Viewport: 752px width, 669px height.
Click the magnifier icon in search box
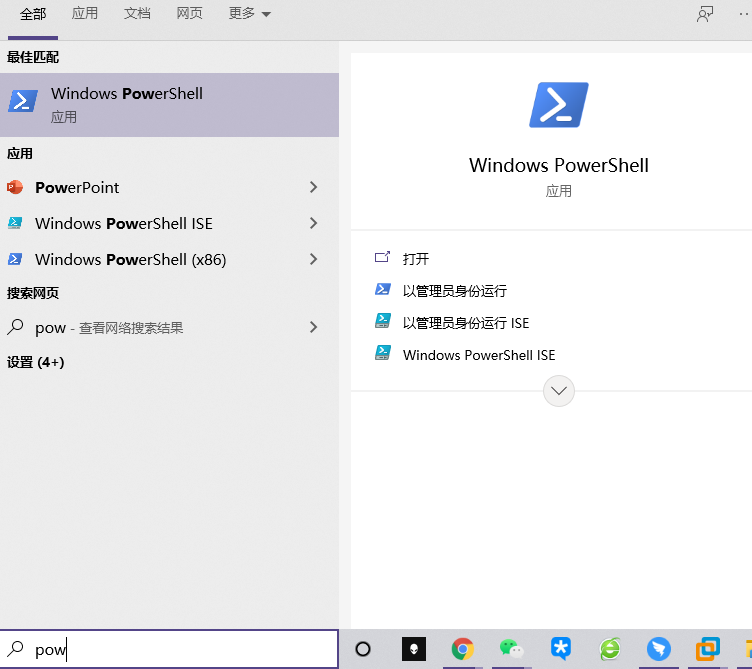click(15, 649)
